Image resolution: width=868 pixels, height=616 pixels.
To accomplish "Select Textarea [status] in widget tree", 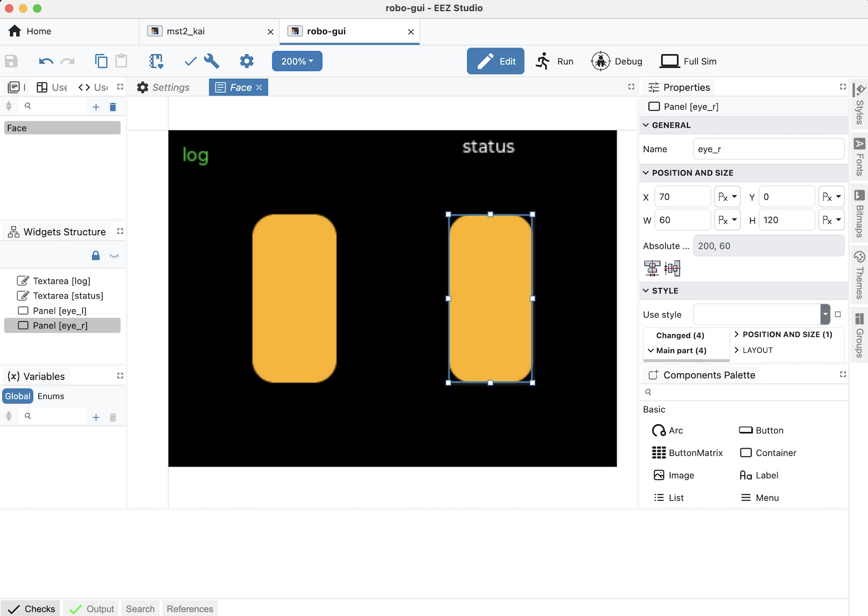I will pyautogui.click(x=62, y=296).
